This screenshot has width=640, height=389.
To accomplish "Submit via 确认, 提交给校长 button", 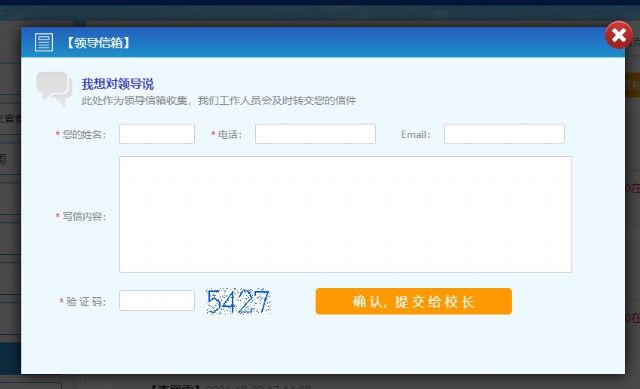I will [x=413, y=301].
